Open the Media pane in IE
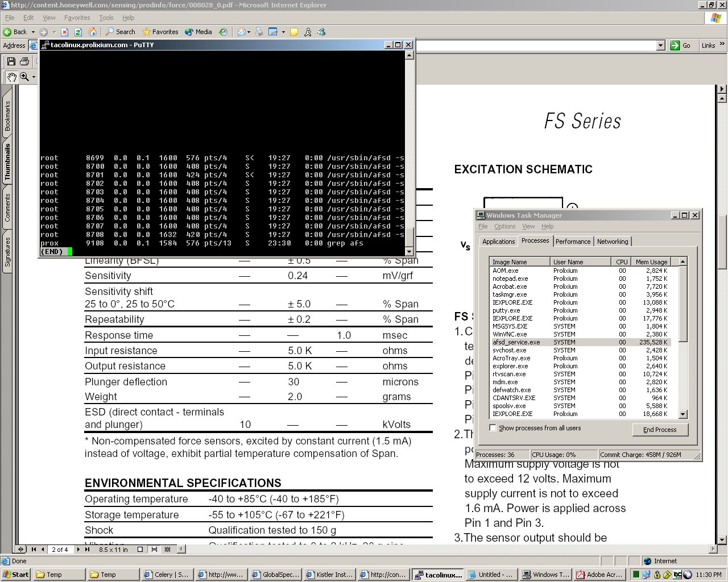The width and height of the screenshot is (728, 582). click(x=199, y=32)
